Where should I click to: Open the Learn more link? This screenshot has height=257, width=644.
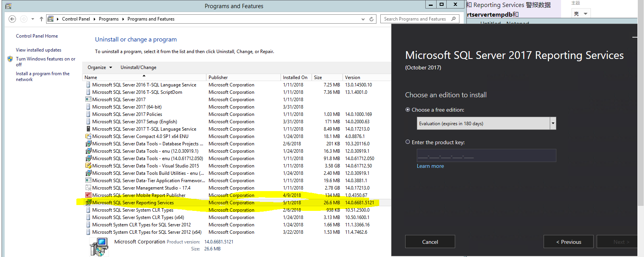click(x=430, y=166)
